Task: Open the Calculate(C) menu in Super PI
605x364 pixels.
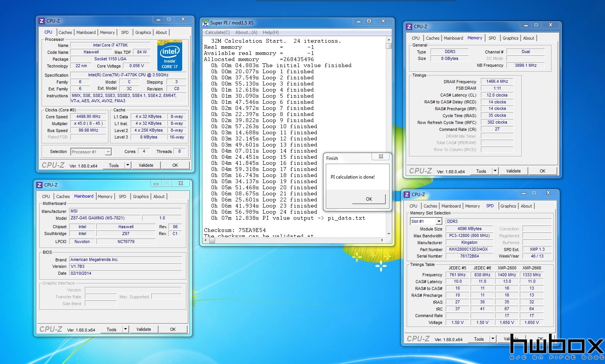Action: [217, 32]
